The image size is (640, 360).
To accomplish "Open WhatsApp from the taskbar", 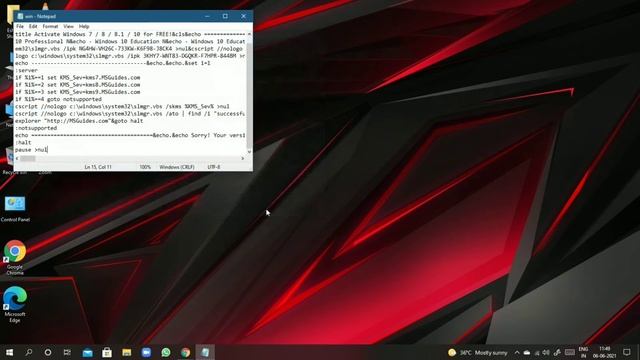I will (166, 352).
